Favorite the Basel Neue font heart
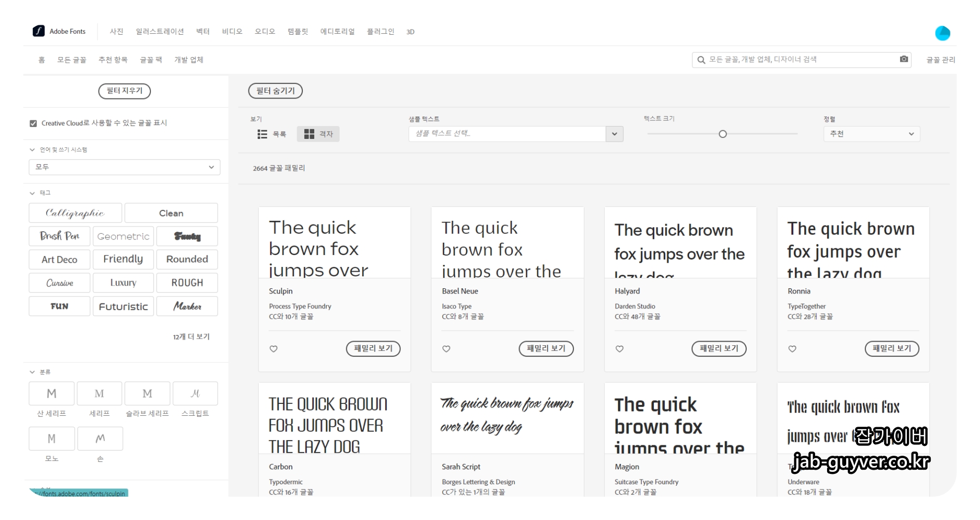 [446, 349]
